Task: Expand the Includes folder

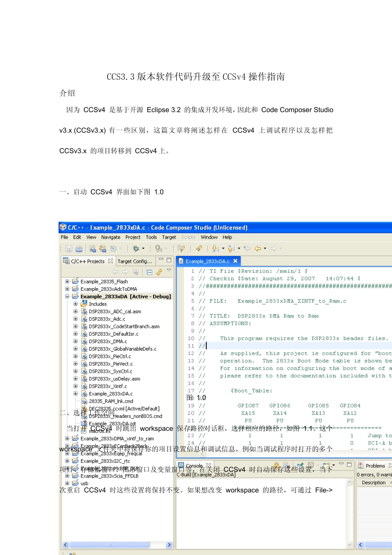Action: [x=76, y=304]
